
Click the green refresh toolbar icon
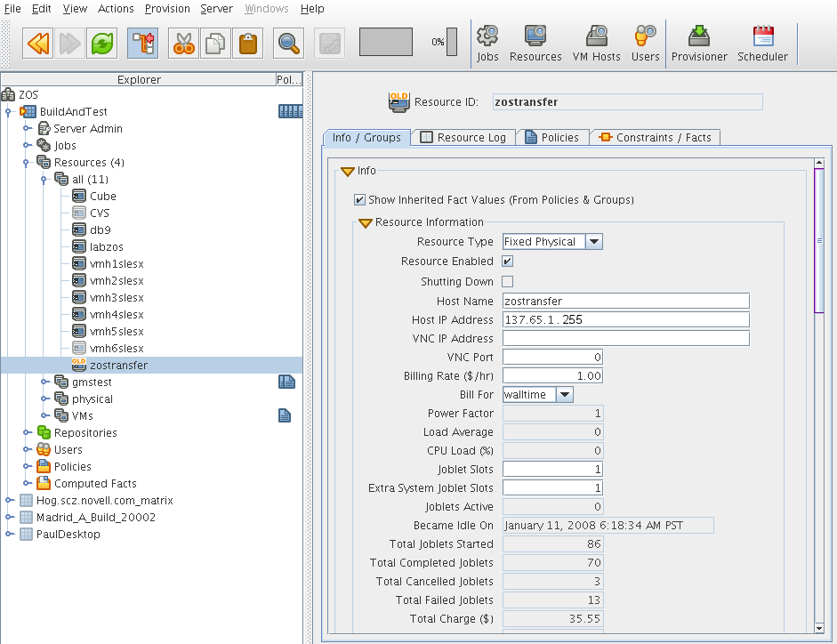pyautogui.click(x=101, y=43)
